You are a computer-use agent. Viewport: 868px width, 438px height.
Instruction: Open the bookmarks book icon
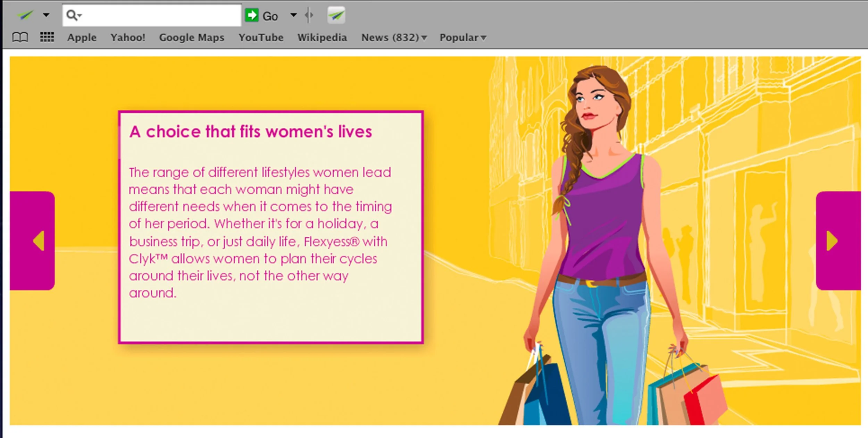(x=20, y=37)
